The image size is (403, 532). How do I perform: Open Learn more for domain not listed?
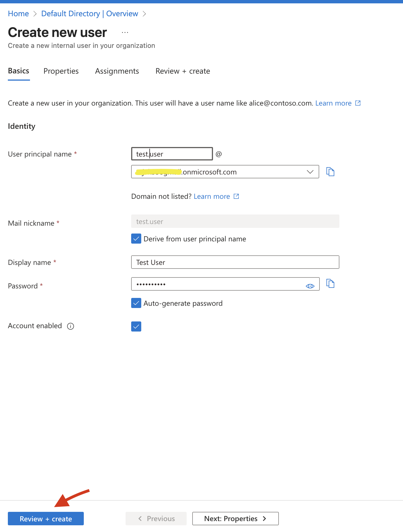click(x=216, y=196)
